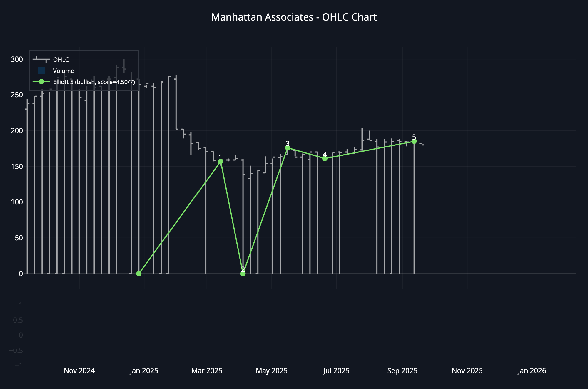Screen dimensions: 588x389
Task: Click the Sep 2025 x-axis label
Action: [402, 371]
